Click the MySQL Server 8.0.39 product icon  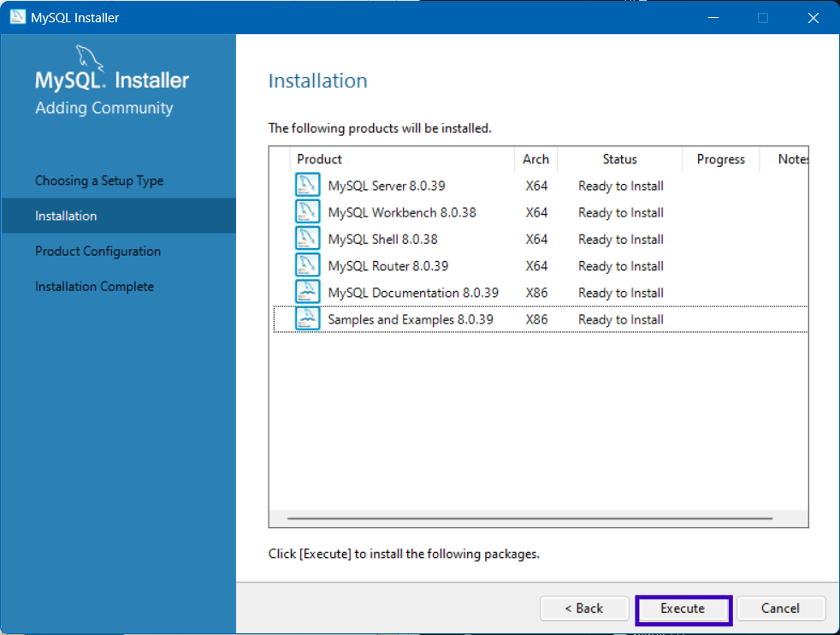pyautogui.click(x=307, y=186)
